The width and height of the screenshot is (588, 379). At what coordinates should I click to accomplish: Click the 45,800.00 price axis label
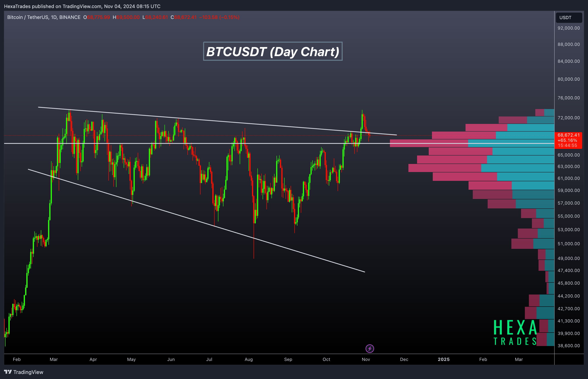coord(568,283)
